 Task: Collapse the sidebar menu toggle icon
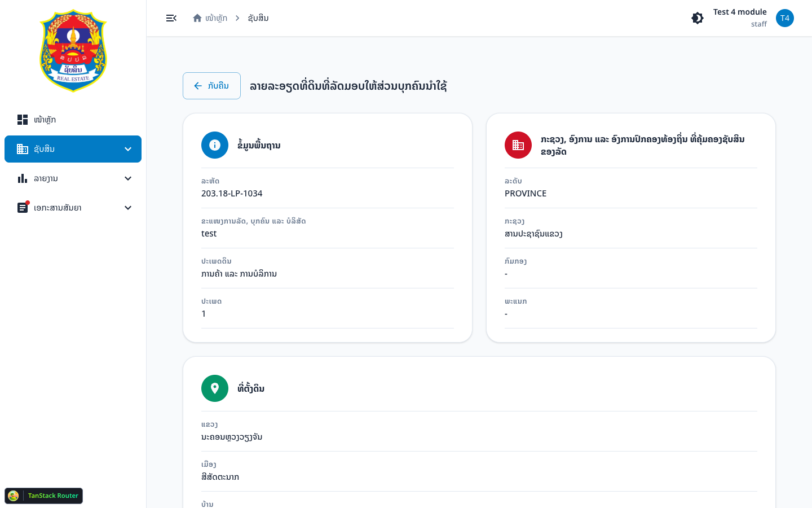171,18
